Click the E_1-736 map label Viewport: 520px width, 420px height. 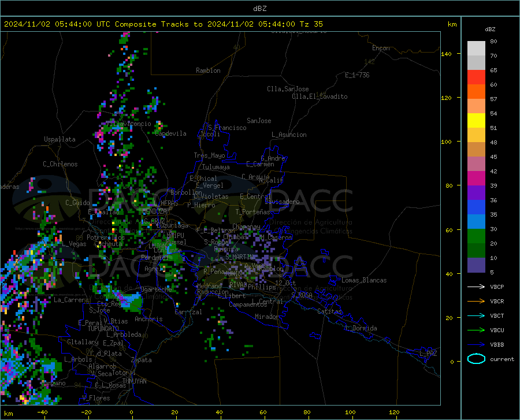(x=357, y=75)
